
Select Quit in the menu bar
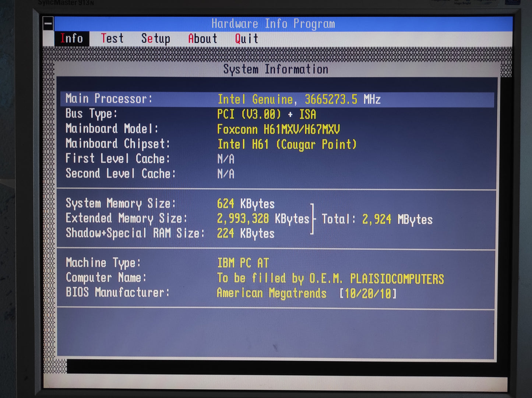click(x=246, y=39)
